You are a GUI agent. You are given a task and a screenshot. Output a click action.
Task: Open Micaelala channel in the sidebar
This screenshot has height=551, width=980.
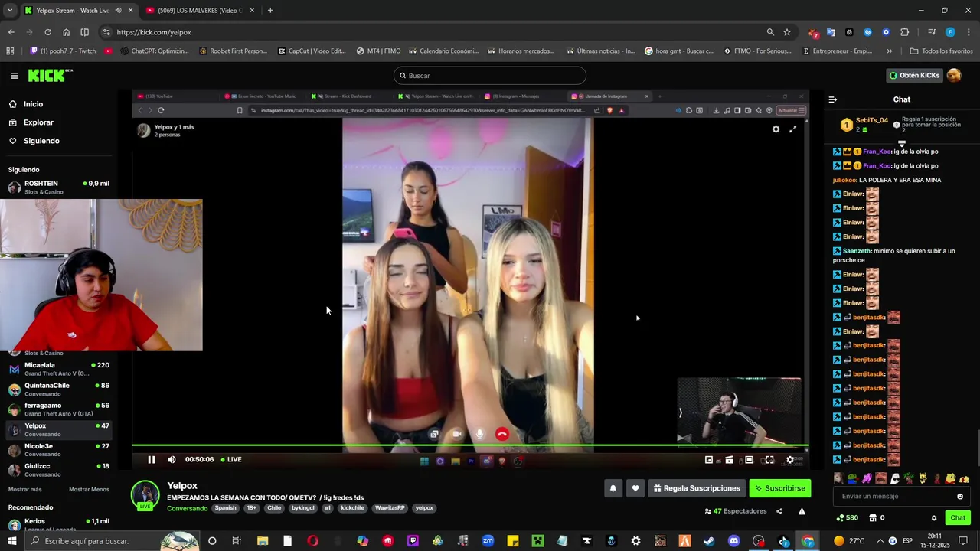[59, 369]
